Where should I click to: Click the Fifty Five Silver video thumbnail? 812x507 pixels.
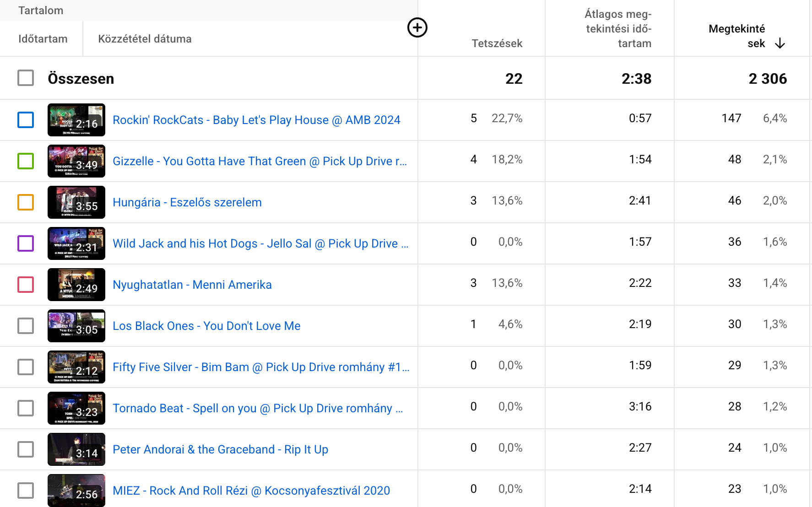tap(76, 367)
